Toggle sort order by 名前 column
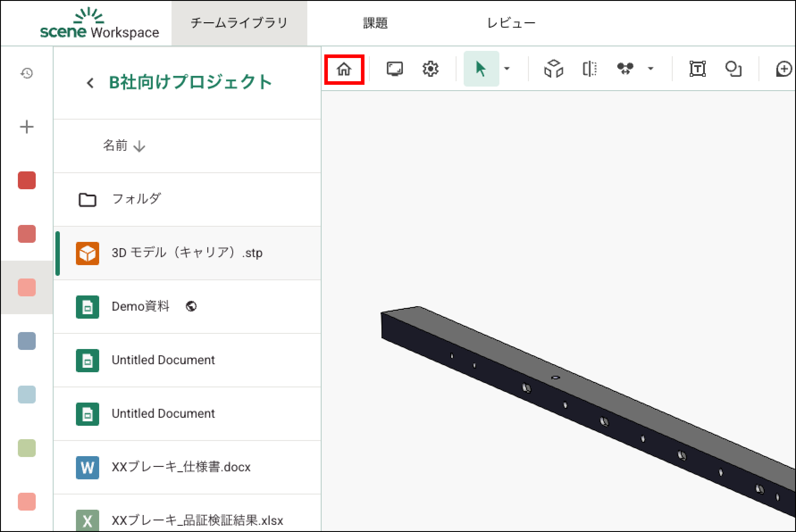Screen dimensions: 796x532 [x=124, y=146]
